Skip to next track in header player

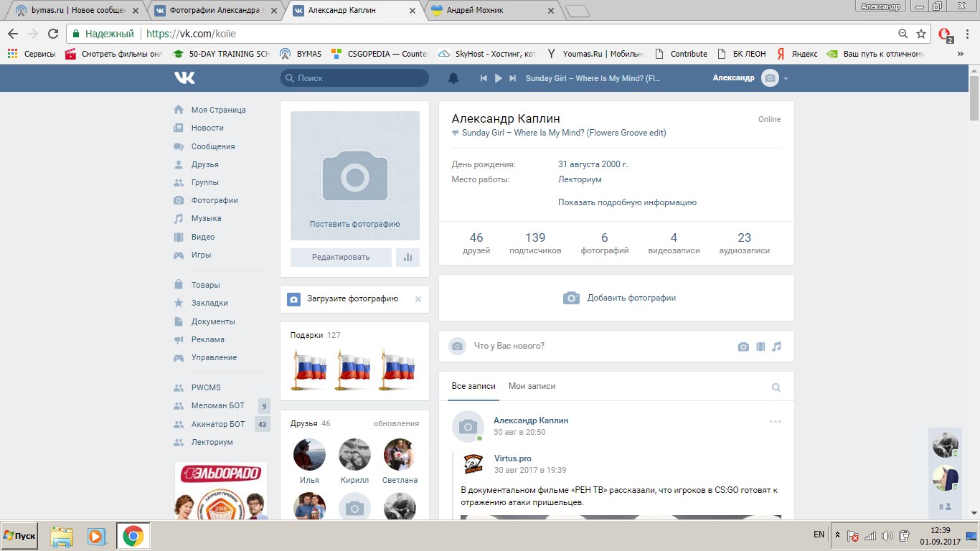[x=512, y=78]
